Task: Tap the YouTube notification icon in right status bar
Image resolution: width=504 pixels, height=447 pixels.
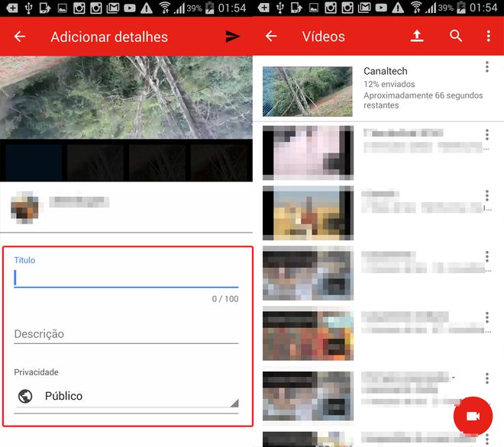Action: (x=381, y=8)
